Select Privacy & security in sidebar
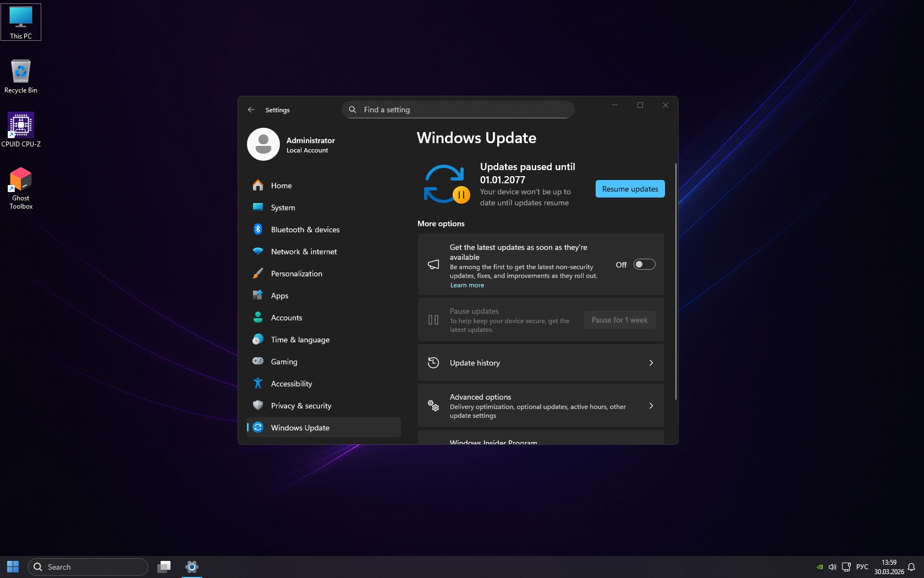The image size is (924, 578). point(301,406)
